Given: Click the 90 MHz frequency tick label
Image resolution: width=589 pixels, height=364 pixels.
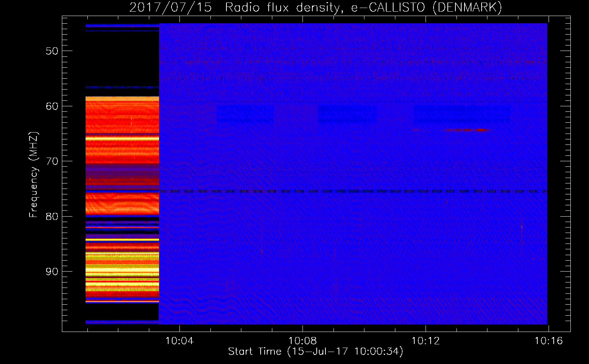Looking at the screenshot, I should pos(52,272).
